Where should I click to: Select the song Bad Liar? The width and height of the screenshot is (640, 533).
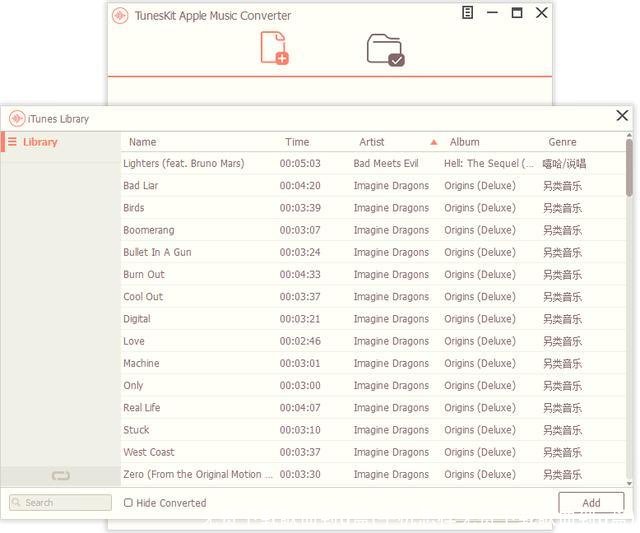click(x=141, y=186)
